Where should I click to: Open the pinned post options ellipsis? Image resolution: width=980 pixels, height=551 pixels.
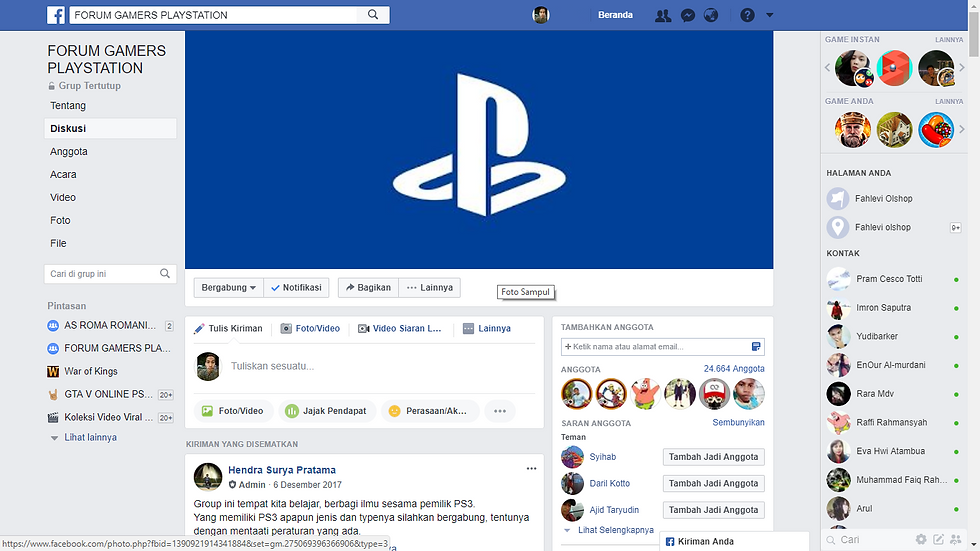pos(531,469)
